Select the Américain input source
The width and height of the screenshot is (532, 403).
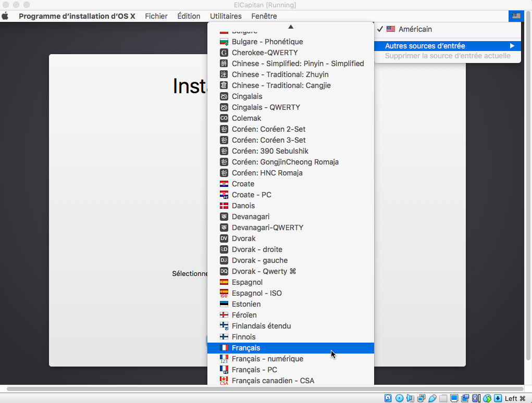pos(448,29)
